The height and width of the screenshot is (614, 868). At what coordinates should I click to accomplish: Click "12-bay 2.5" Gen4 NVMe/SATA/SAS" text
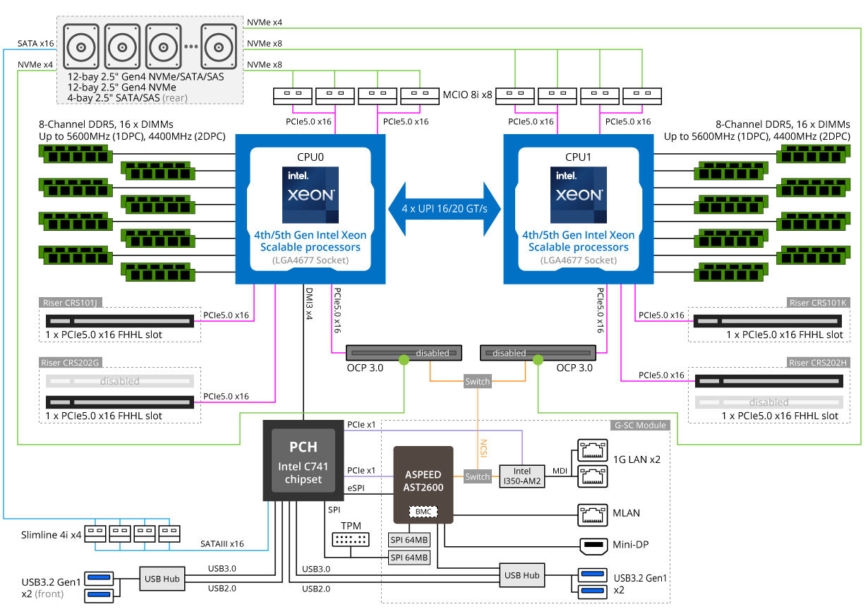pos(146,76)
